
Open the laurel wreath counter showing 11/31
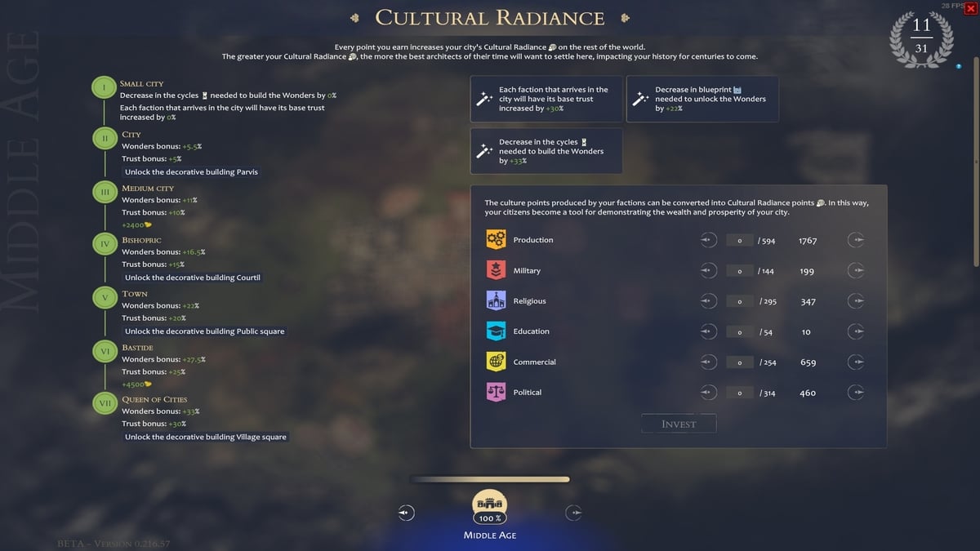(x=920, y=36)
